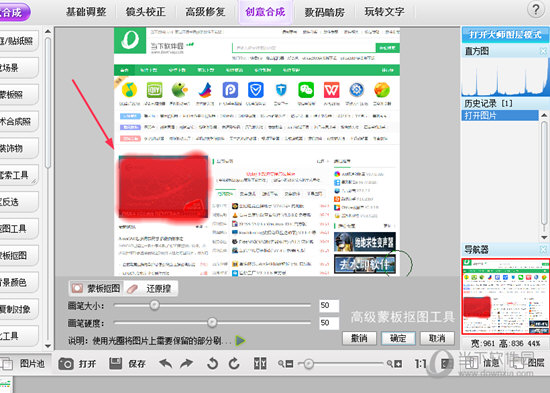Click the 撤消 undo button

coord(359,338)
